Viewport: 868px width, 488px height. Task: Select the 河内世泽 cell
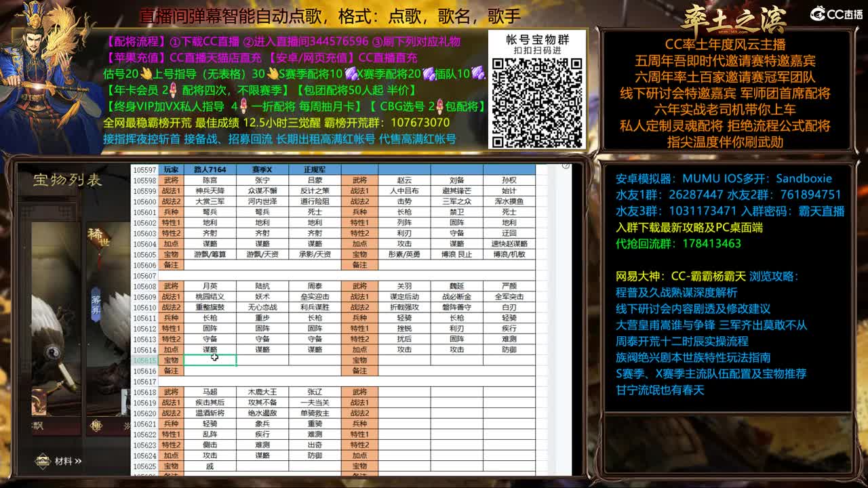262,201
